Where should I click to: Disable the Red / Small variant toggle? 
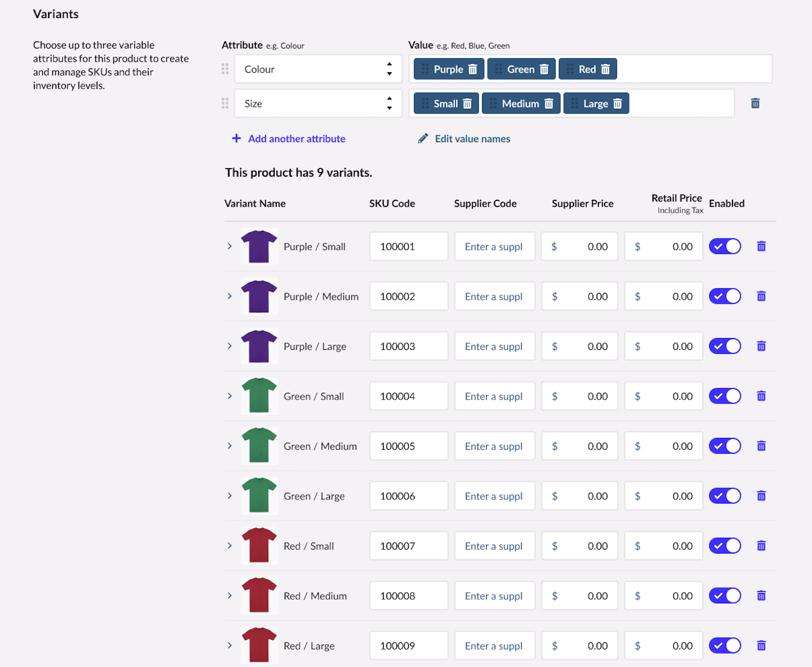[x=725, y=546]
